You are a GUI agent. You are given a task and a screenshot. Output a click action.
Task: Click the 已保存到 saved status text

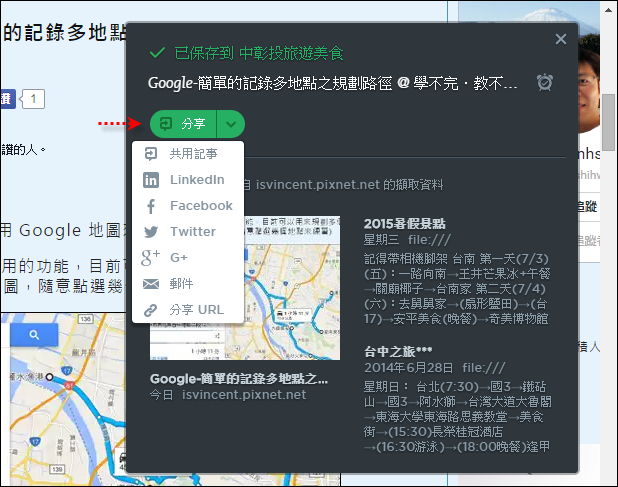(x=204, y=53)
